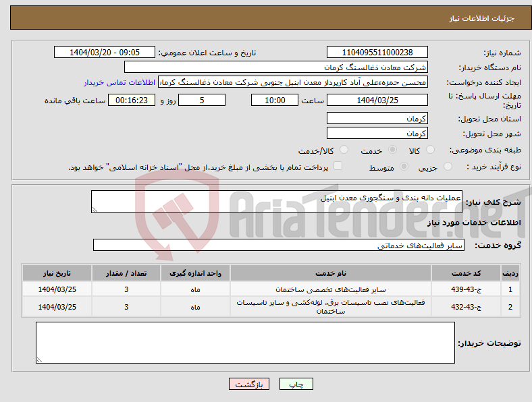Click quantity 3 in row 2
This screenshot has height=402, width=532.
[x=126, y=307]
